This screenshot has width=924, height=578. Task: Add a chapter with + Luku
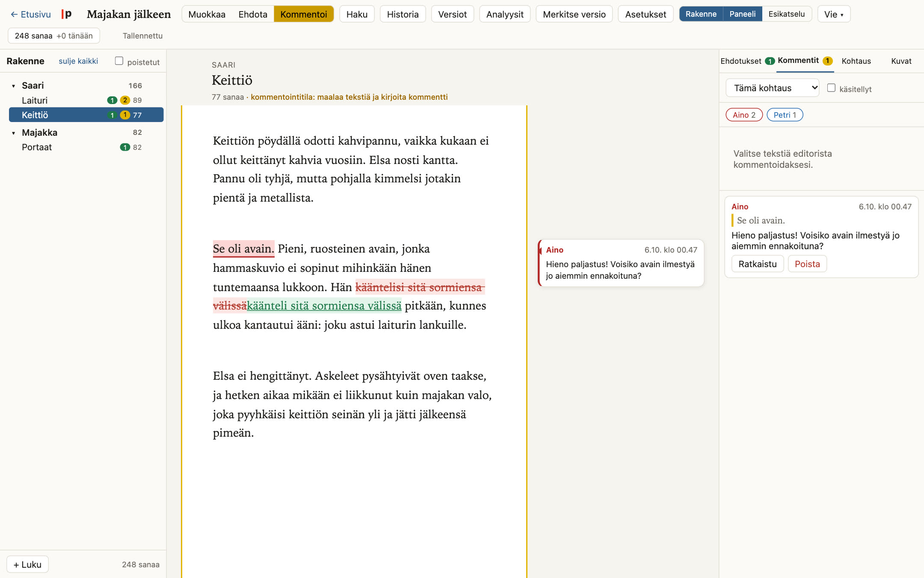[28, 564]
